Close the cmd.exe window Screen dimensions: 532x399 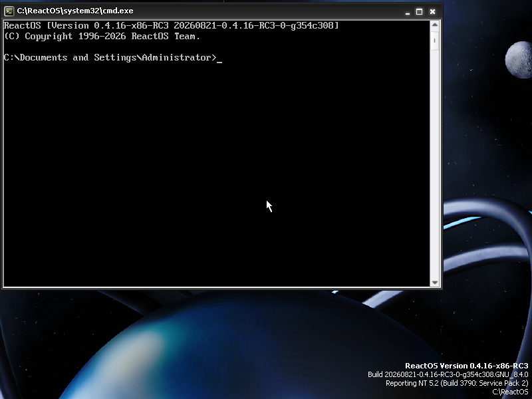(x=432, y=12)
